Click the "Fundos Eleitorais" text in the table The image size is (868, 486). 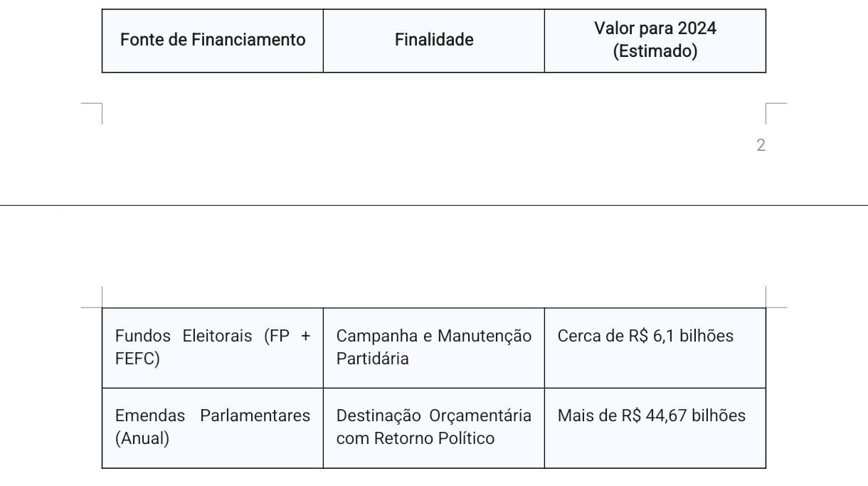coord(184,336)
